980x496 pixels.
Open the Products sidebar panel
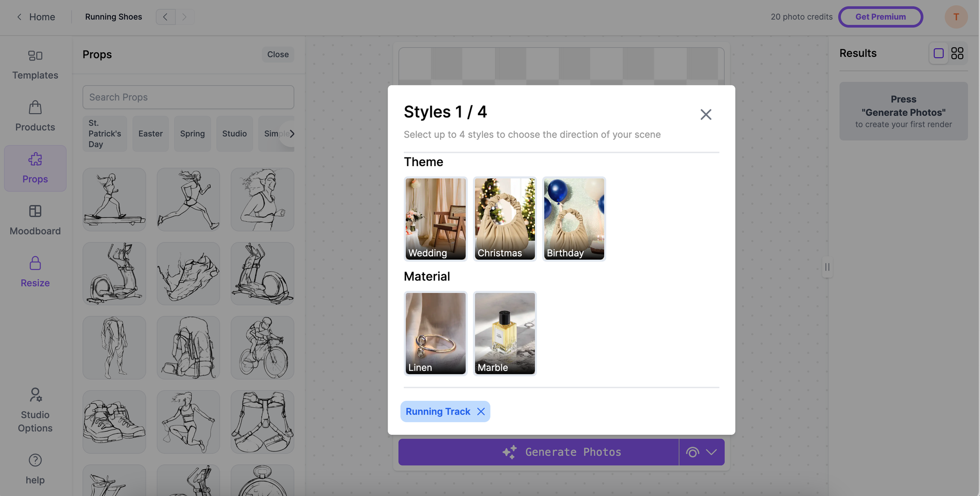pyautogui.click(x=35, y=117)
